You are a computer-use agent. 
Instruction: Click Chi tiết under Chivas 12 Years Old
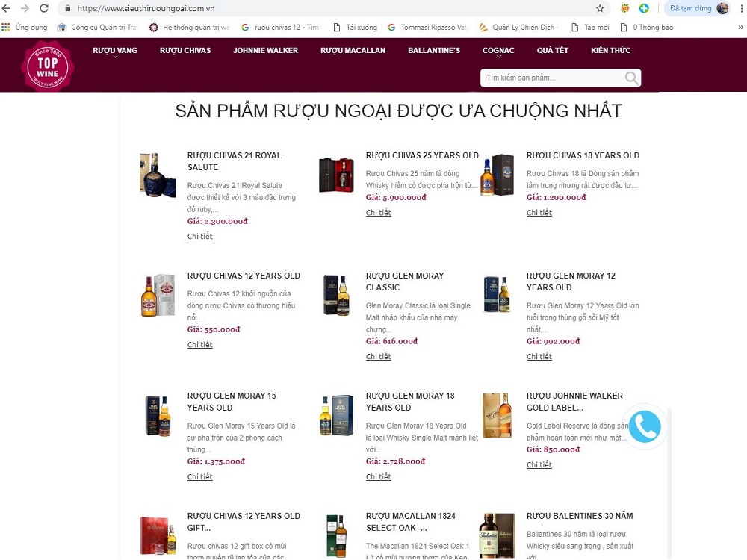[x=199, y=345]
